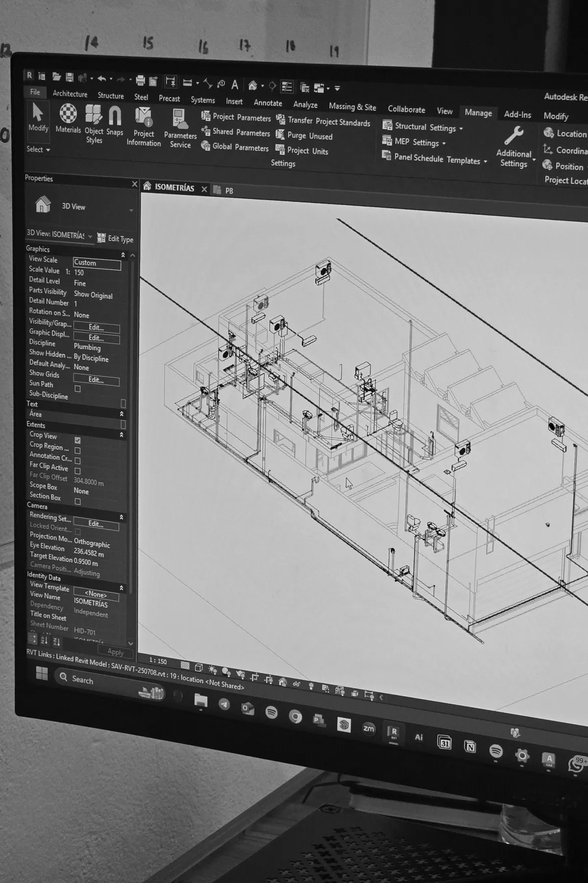Save the project via the floppy disk icon
This screenshot has width=588, height=883.
(69, 77)
